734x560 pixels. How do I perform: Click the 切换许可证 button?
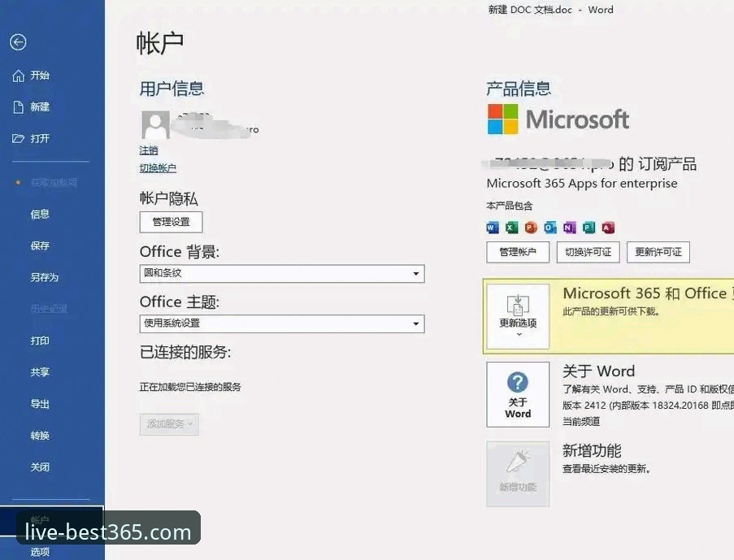point(588,253)
